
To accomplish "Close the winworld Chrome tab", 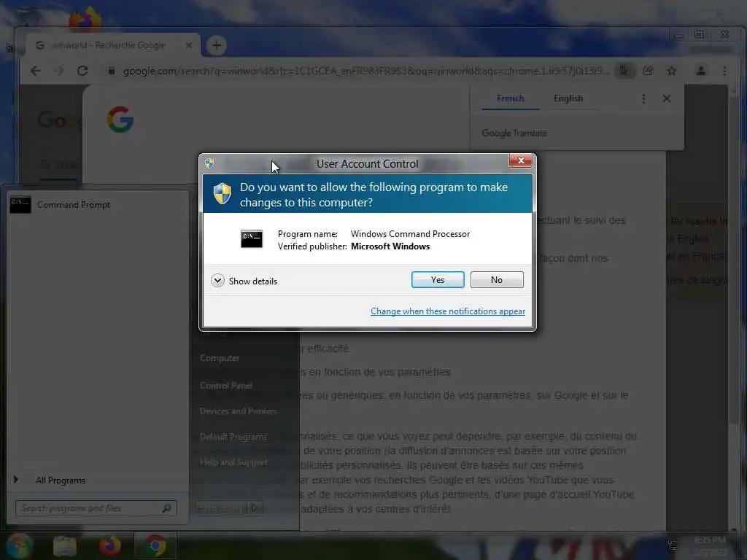I will click(x=189, y=45).
